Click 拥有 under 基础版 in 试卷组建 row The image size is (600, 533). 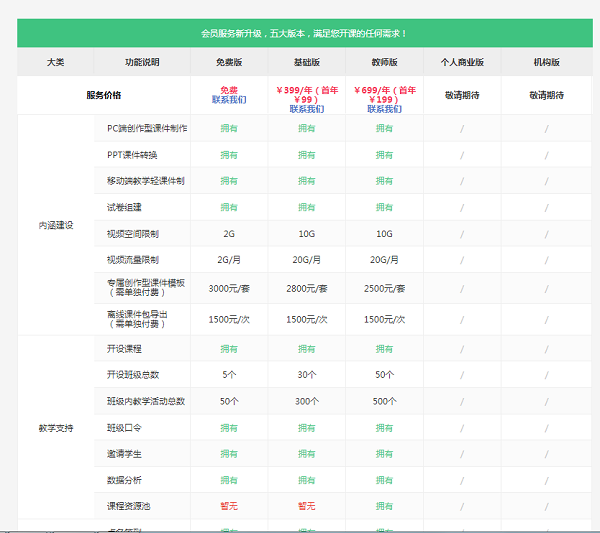tap(307, 207)
